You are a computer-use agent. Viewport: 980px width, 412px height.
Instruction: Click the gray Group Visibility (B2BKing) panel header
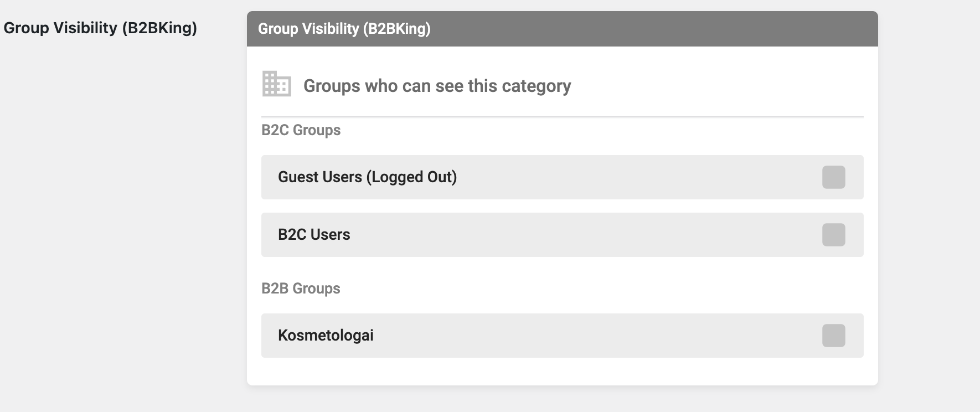[x=562, y=29]
